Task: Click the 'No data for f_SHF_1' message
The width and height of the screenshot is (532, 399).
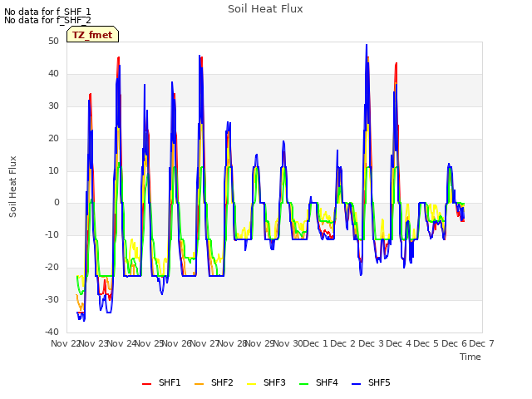Action: click(47, 12)
